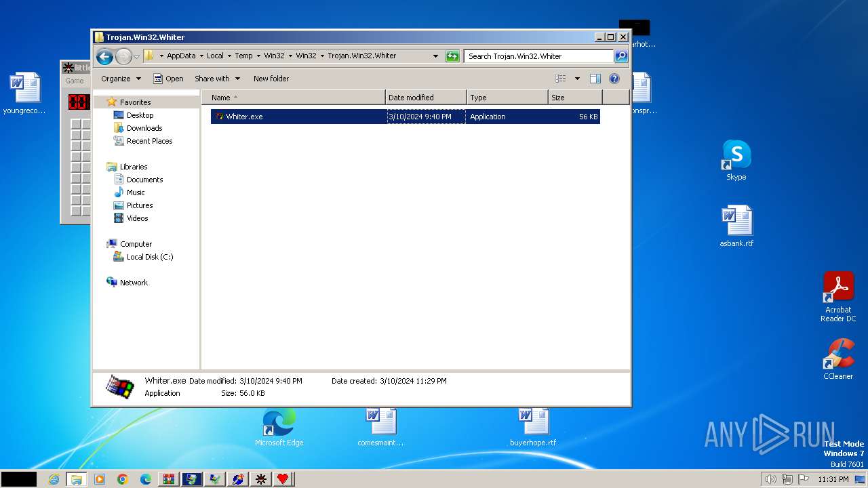Open Microsoft Edge from the taskbar
The height and width of the screenshot is (488, 868).
146,479
